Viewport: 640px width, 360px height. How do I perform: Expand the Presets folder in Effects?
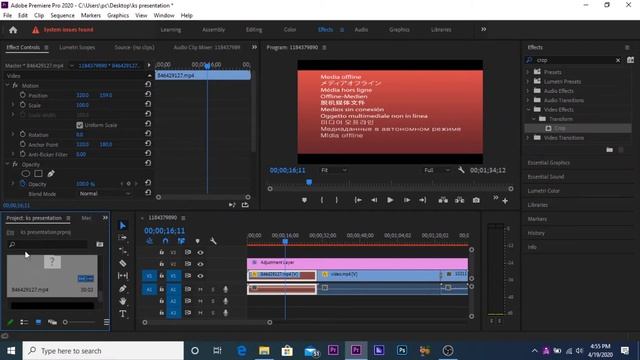click(x=528, y=72)
